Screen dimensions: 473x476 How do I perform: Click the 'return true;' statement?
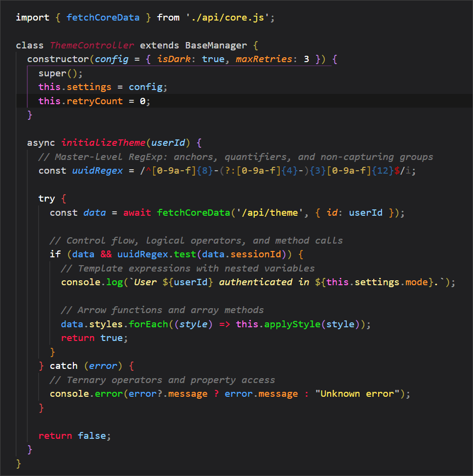94,338
